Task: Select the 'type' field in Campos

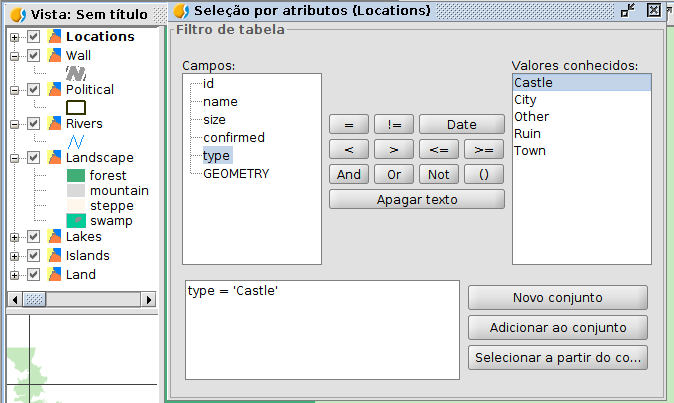Action: pos(216,155)
